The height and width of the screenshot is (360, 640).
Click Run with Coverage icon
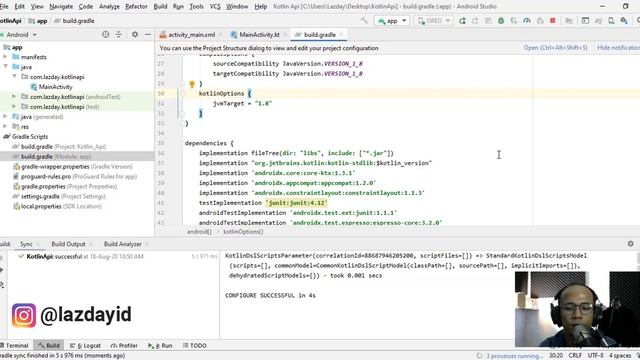pos(514,20)
